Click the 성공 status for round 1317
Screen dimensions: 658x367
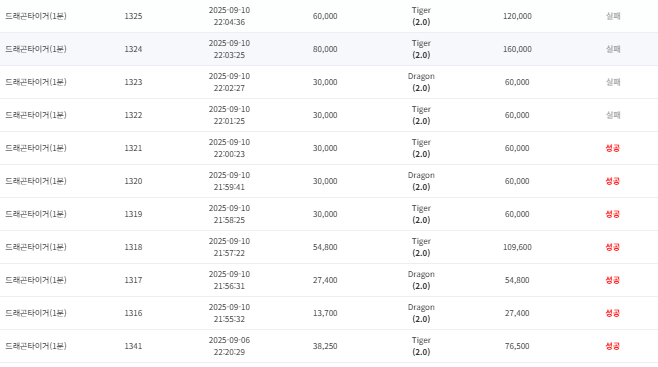coord(613,280)
